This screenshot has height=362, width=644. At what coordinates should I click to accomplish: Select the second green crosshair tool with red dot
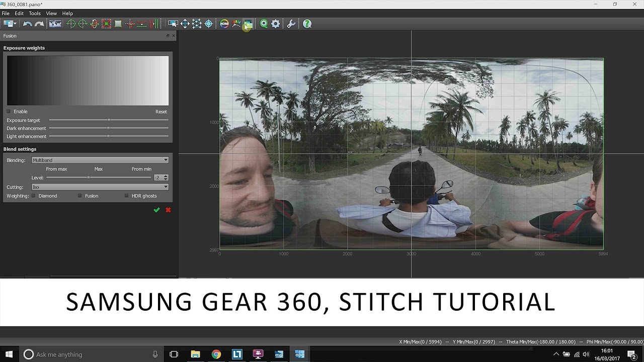pyautogui.click(x=83, y=24)
